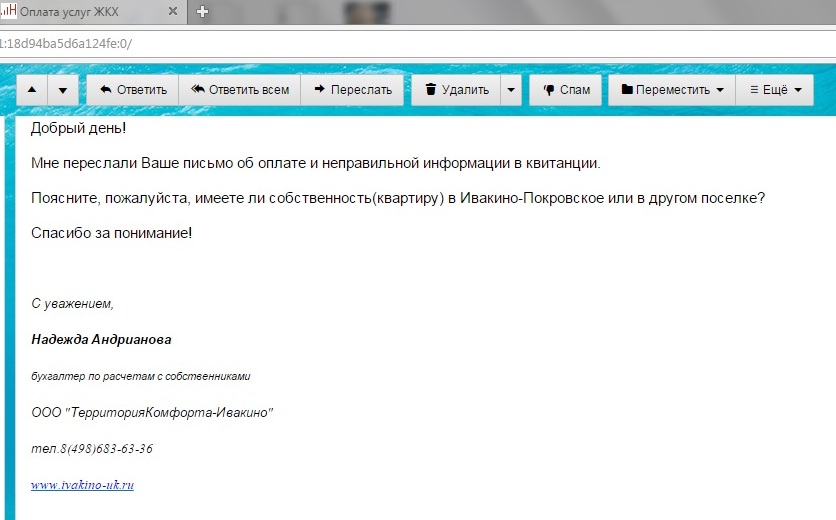This screenshot has height=520, width=836.
Task: Go to previous message with up arrow
Action: tap(32, 90)
